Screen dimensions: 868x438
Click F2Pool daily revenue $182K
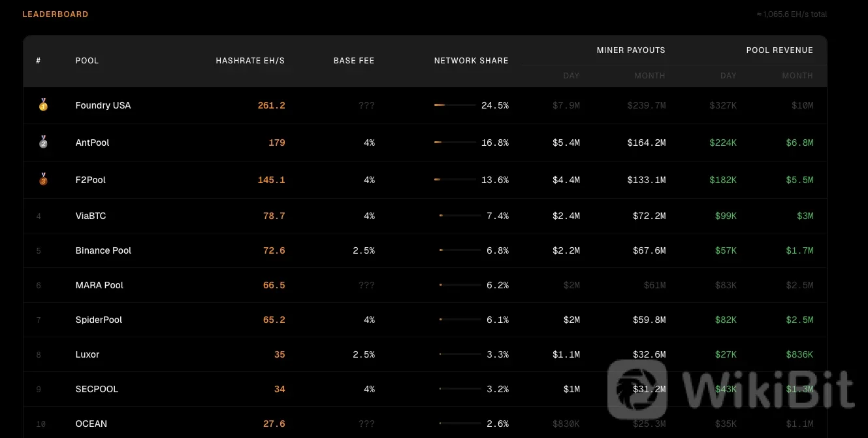pos(723,180)
